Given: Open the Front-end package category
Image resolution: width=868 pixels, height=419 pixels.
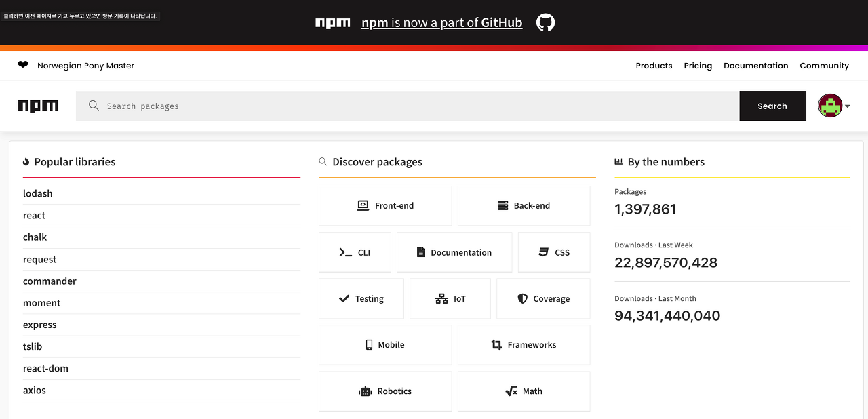Looking at the screenshot, I should pyautogui.click(x=385, y=205).
